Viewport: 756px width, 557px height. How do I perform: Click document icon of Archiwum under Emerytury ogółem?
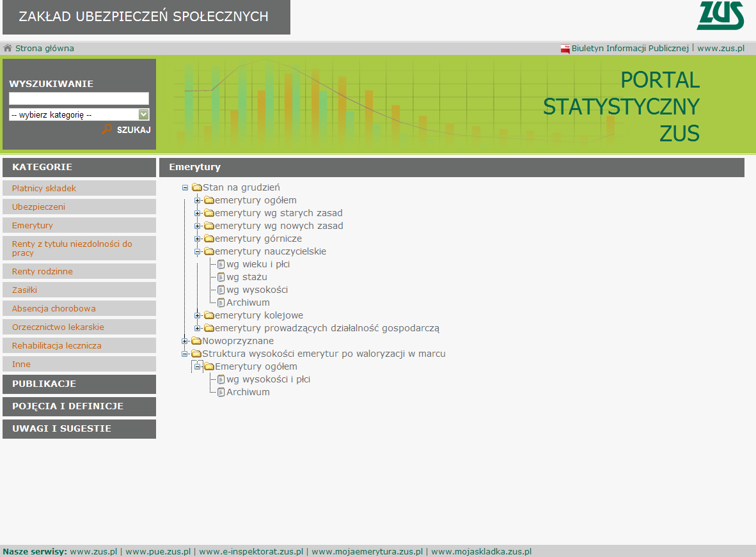[x=221, y=392]
